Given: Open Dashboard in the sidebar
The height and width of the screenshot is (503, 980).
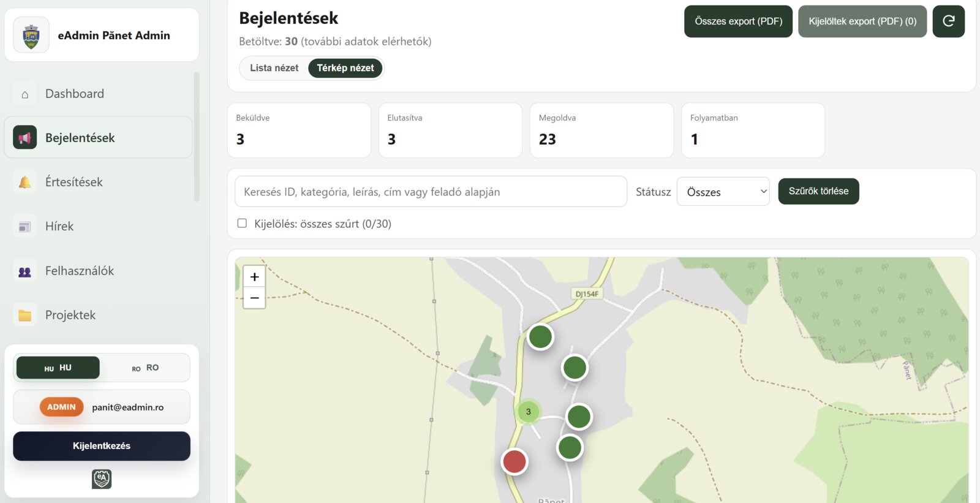Looking at the screenshot, I should [x=98, y=94].
